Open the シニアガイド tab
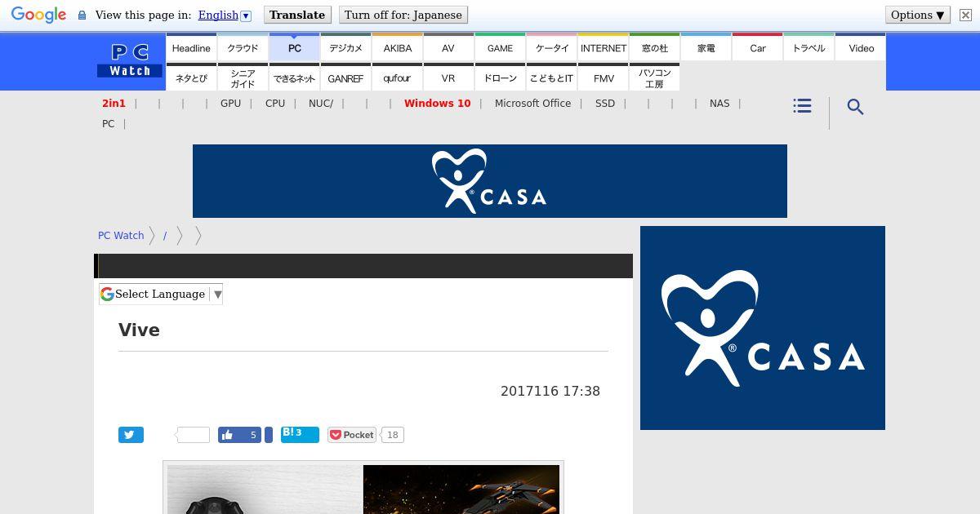This screenshot has width=980, height=514. tap(243, 78)
